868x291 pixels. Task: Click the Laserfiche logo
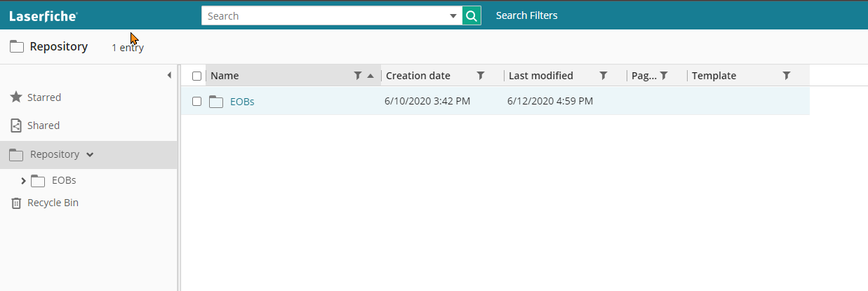(44, 15)
